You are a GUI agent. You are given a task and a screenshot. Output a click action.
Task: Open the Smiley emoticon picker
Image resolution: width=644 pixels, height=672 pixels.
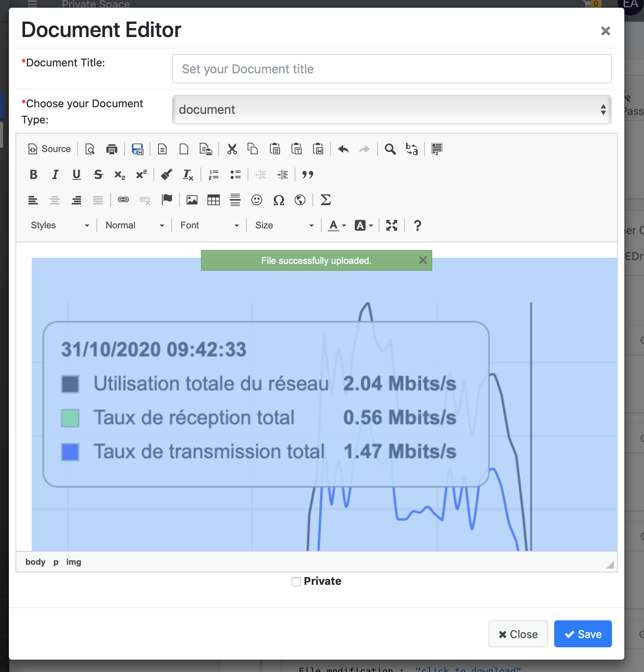[257, 200]
